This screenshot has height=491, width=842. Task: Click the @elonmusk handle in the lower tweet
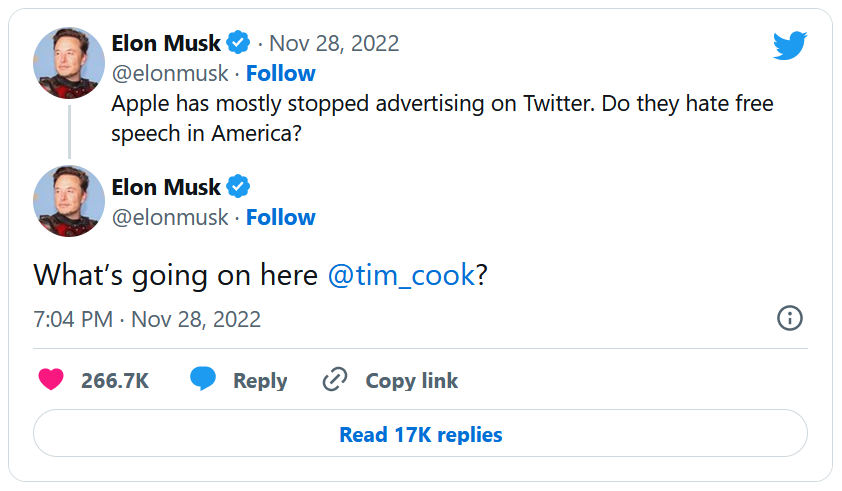[170, 217]
